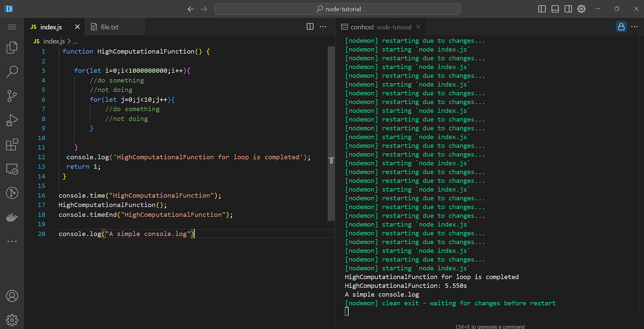644x329 pixels.
Task: Toggle the terminal lock icon
Action: [x=621, y=27]
